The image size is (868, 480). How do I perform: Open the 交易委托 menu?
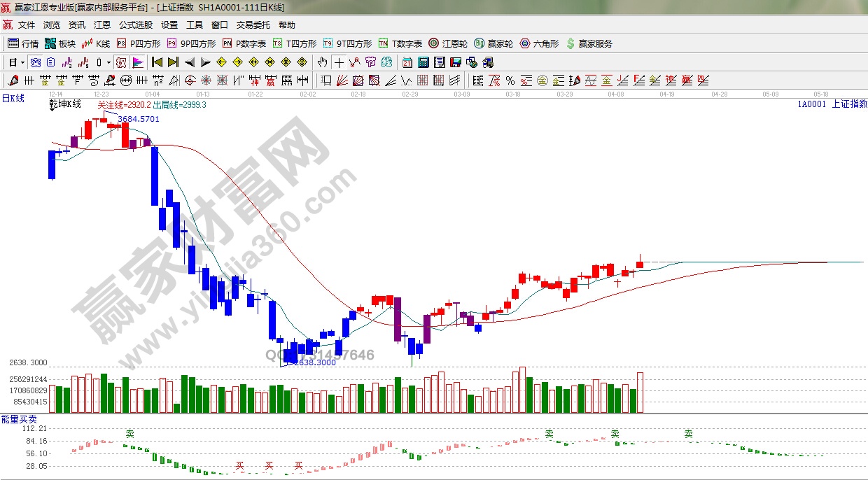coord(253,25)
